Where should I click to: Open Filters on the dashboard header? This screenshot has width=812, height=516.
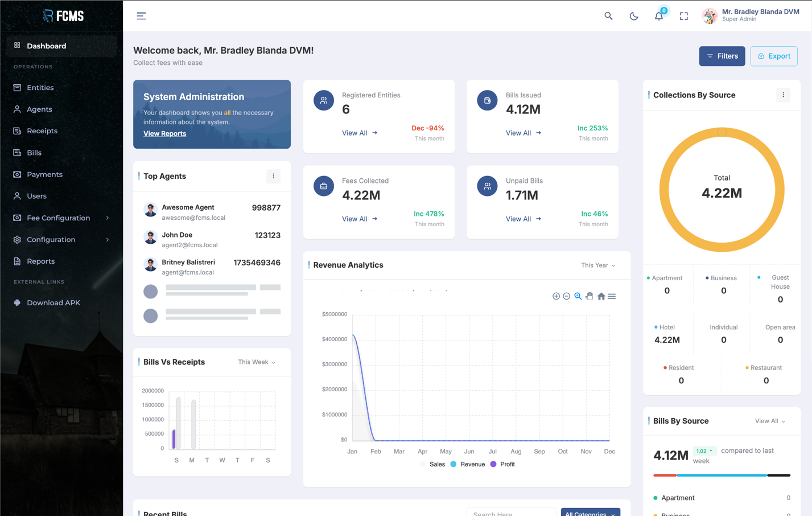[722, 56]
